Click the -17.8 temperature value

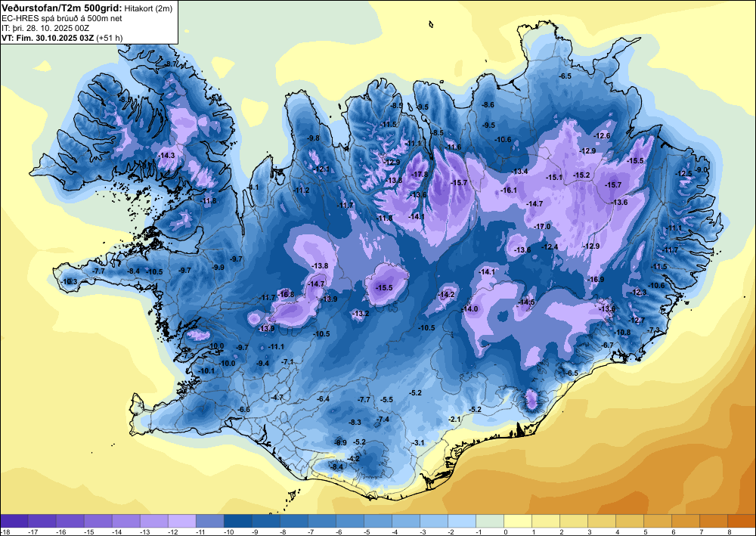pyautogui.click(x=420, y=175)
